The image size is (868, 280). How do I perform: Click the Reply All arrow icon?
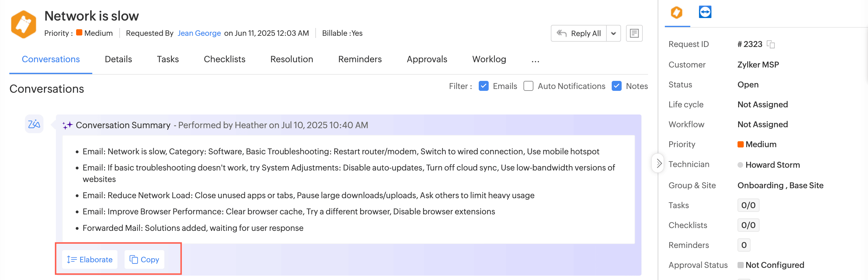pos(561,33)
